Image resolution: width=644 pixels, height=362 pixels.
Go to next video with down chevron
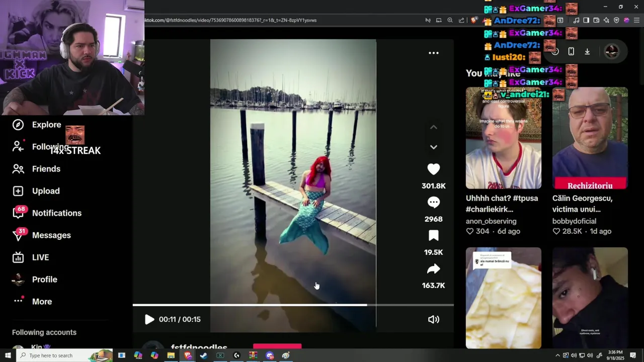coord(433,147)
